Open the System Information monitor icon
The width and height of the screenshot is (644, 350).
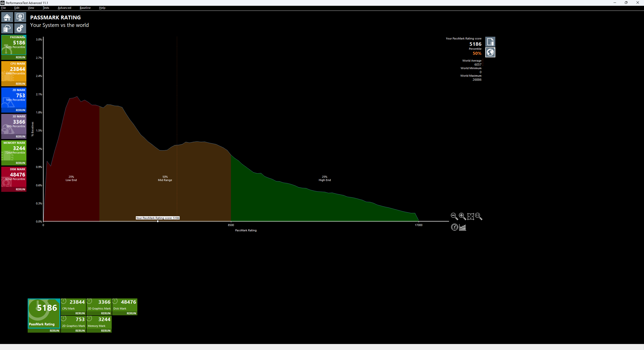click(x=20, y=17)
